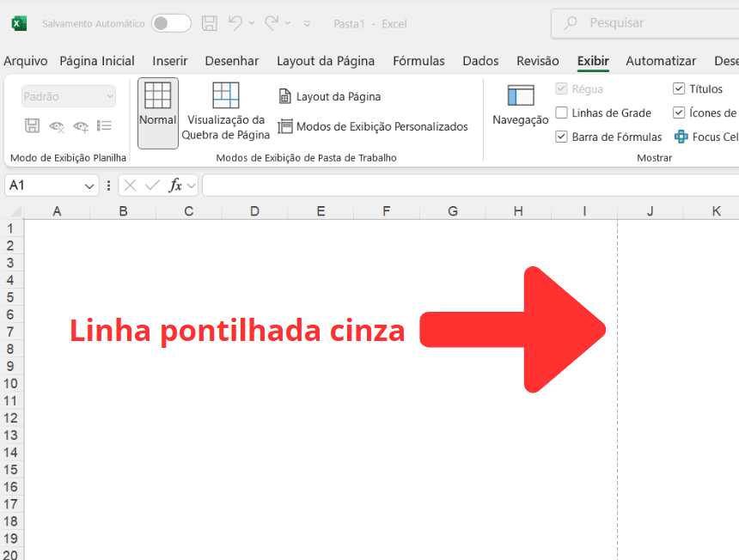Open the Inserir ribbon tab
Screen dimensions: 739x560
click(x=170, y=61)
